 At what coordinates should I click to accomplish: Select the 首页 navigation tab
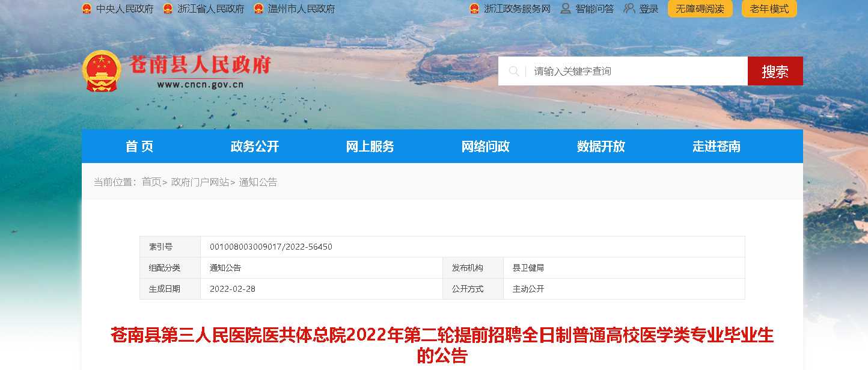coord(139,146)
